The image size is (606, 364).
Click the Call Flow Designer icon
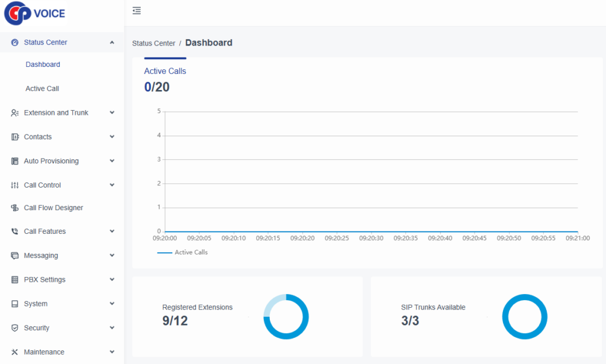click(x=15, y=208)
